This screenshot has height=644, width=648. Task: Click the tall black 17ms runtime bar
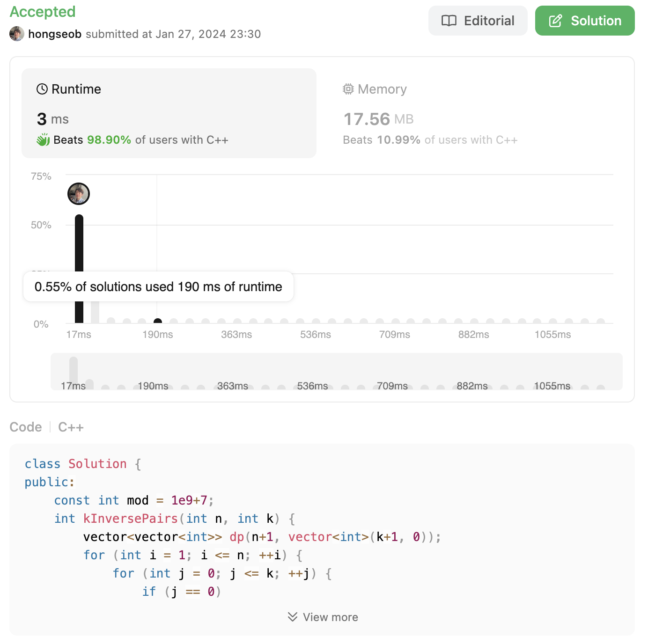click(79, 269)
